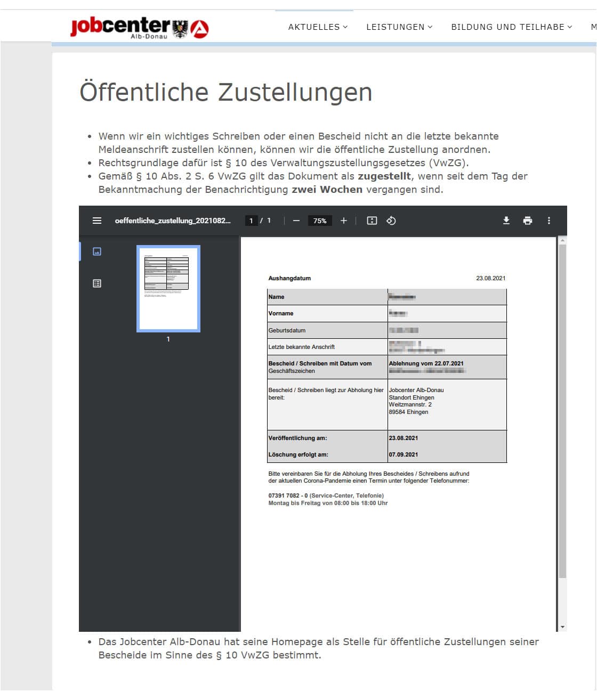The image size is (597, 700).
Task: Open the PDF viewer more actions menu
Action: [549, 221]
